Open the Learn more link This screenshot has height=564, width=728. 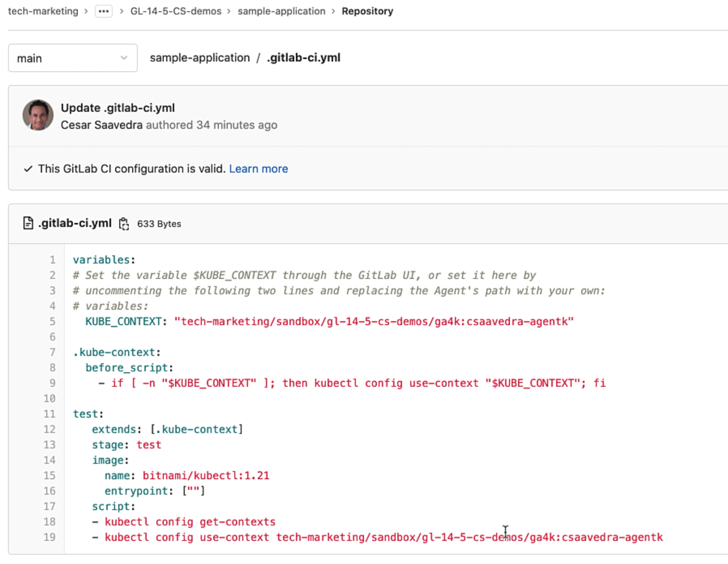[258, 169]
